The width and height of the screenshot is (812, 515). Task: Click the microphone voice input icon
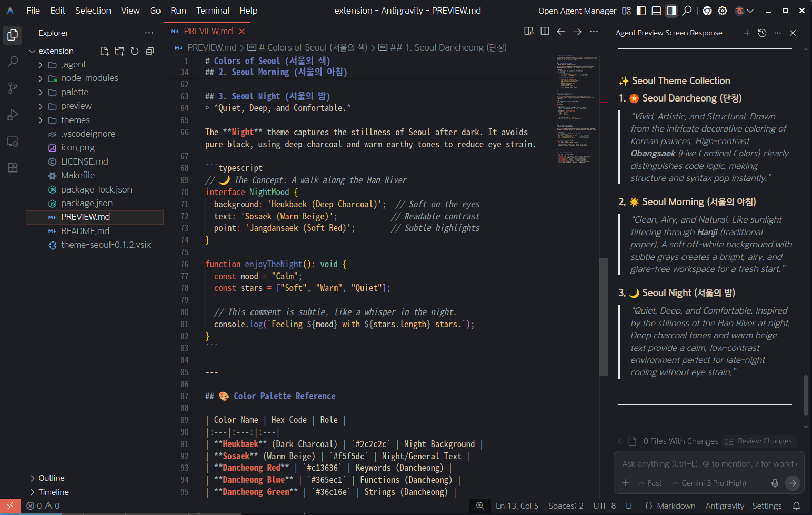[x=775, y=483]
